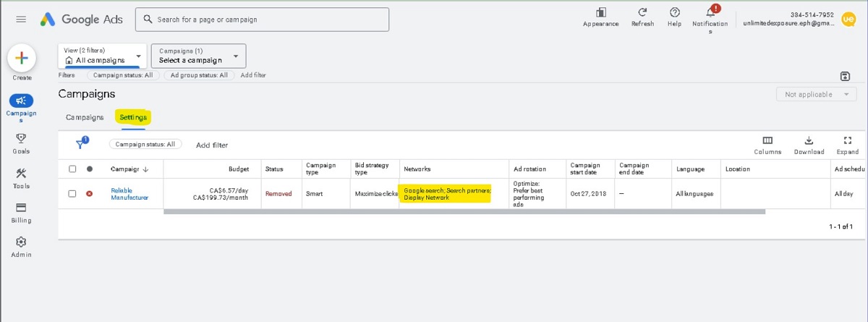Click the Create plus button
868x322 pixels.
[x=22, y=58]
